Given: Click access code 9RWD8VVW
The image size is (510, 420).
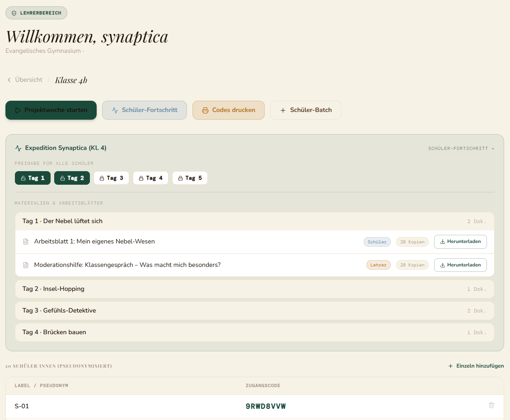Looking at the screenshot, I should tap(266, 406).
